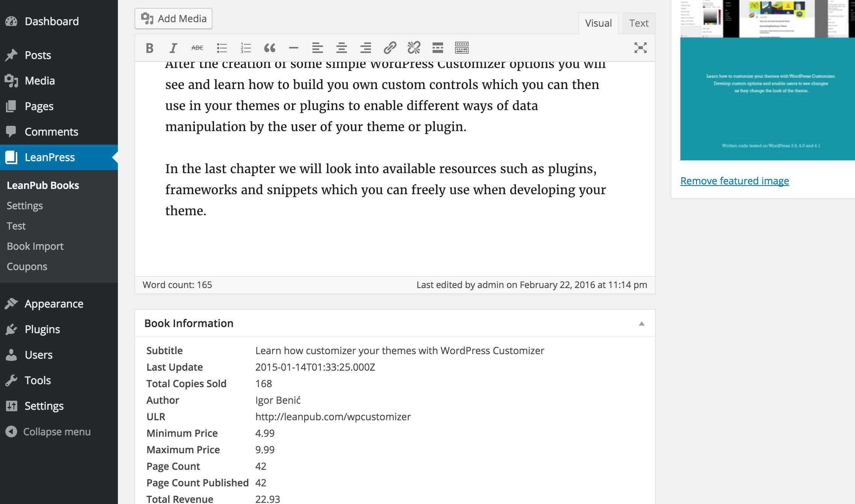
Task: Open the Tools menu
Action: 59,380
